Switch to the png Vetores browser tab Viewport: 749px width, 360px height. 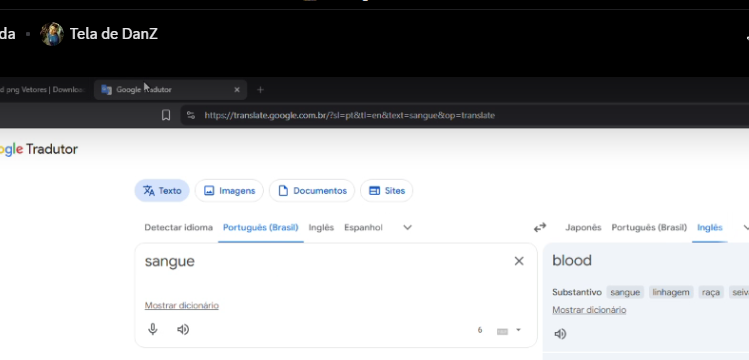[x=43, y=90]
